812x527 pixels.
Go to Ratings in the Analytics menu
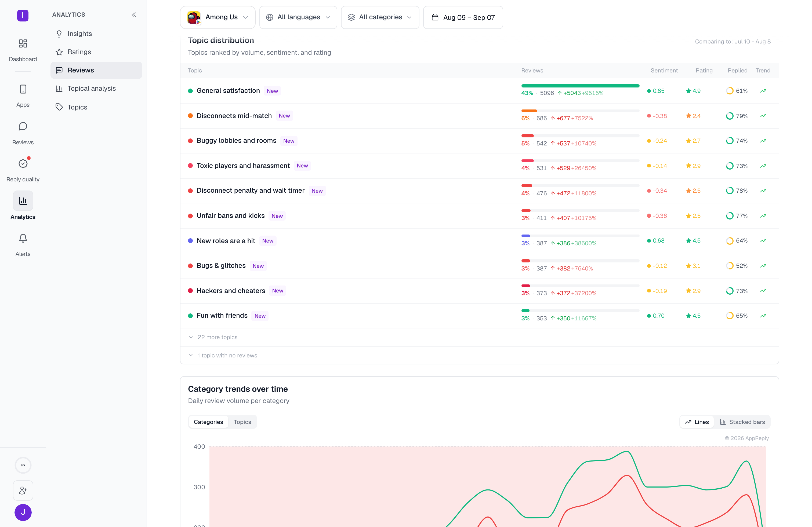click(96, 52)
